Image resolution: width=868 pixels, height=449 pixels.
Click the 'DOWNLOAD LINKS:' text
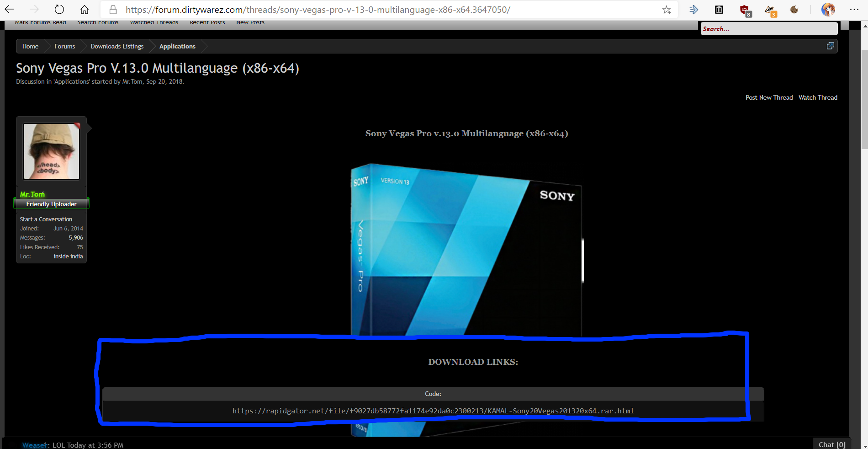473,362
